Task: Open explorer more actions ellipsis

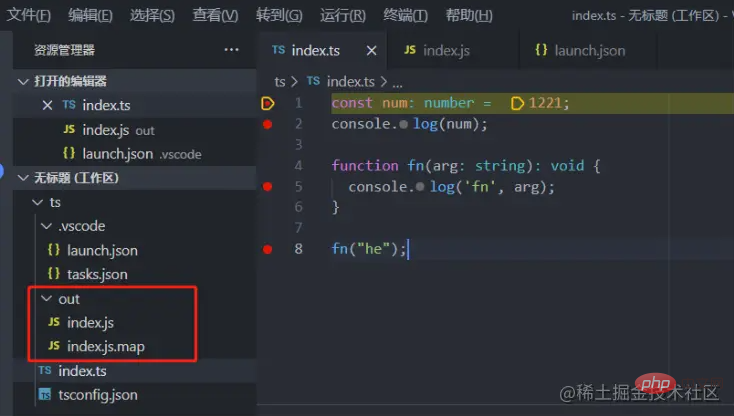Action: pyautogui.click(x=231, y=50)
